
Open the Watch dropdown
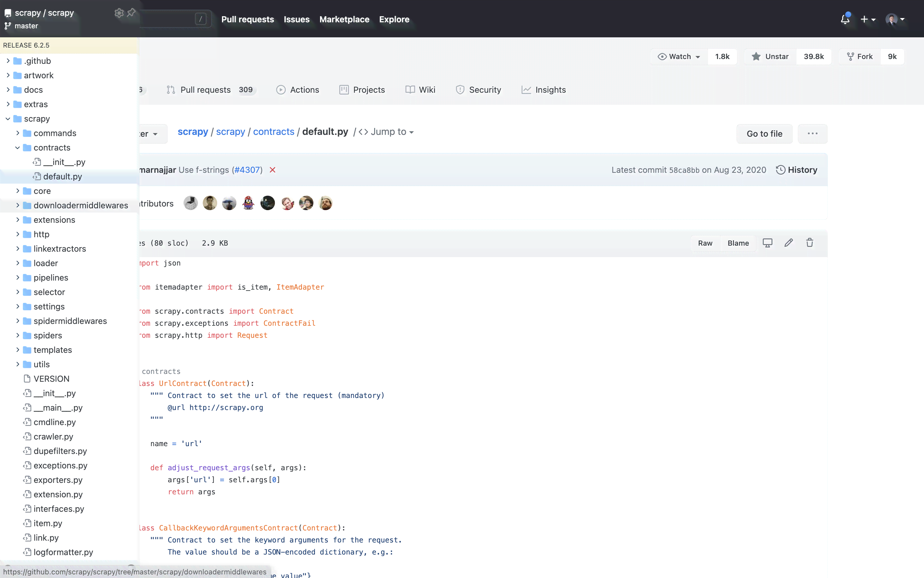click(679, 57)
